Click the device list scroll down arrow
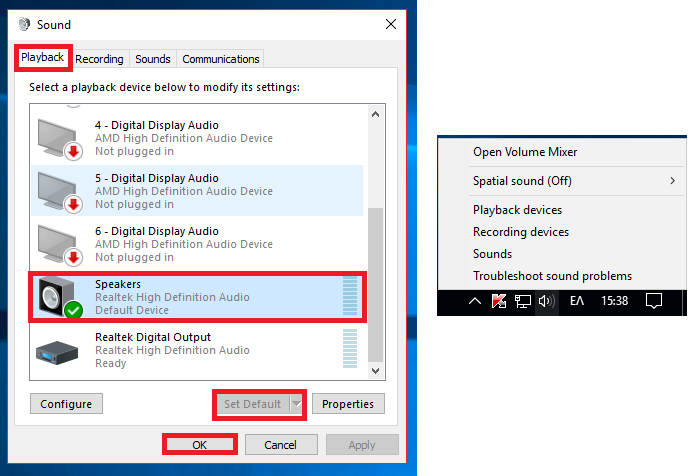Image resolution: width=691 pixels, height=476 pixels. coord(376,371)
